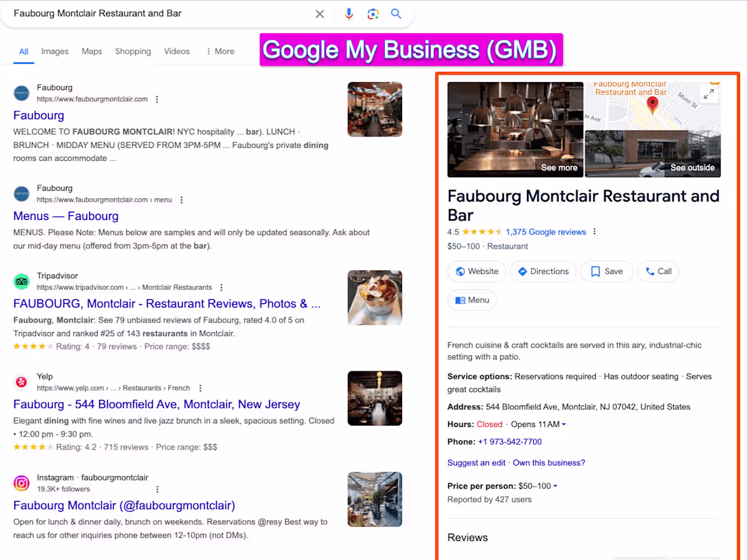Click the microphone voice search icon
The width and height of the screenshot is (747, 560).
coord(349,14)
